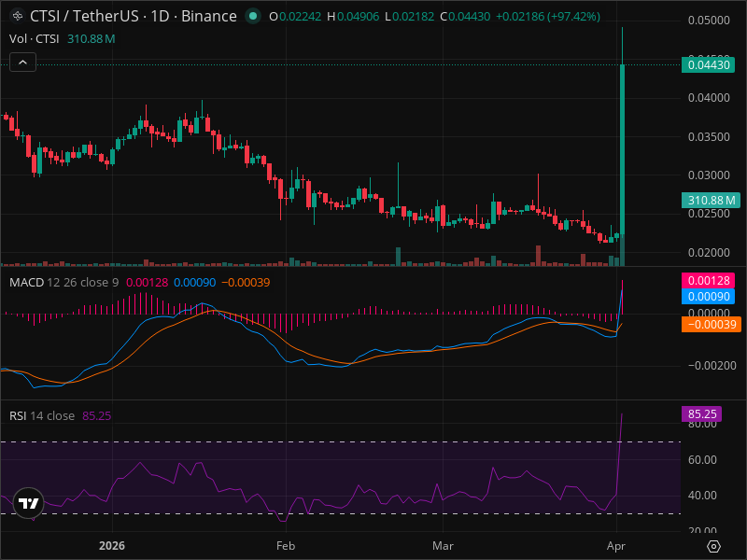Click the high price H 0.04906 value
Image resolution: width=747 pixels, height=560 pixels.
pos(353,17)
